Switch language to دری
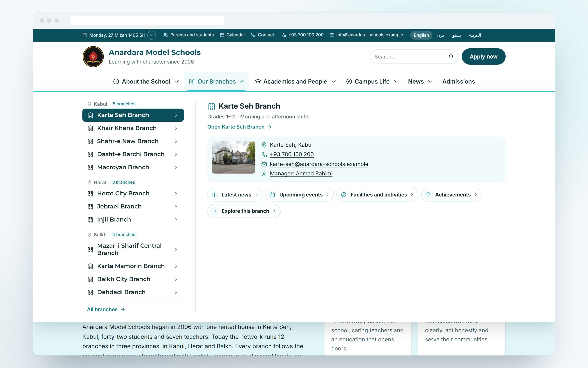Image resolution: width=588 pixels, height=368 pixels. click(440, 35)
